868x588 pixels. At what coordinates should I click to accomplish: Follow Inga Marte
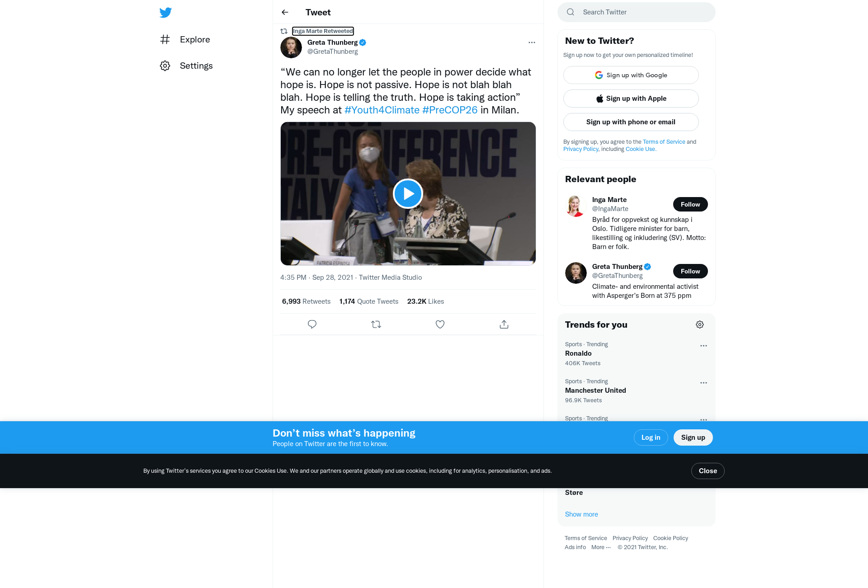pyautogui.click(x=690, y=204)
